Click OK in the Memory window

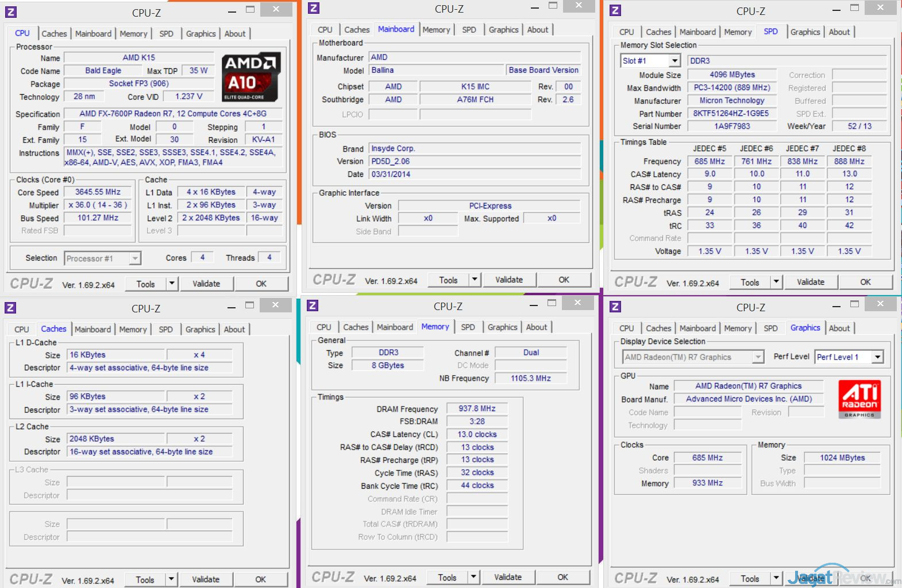point(562,577)
